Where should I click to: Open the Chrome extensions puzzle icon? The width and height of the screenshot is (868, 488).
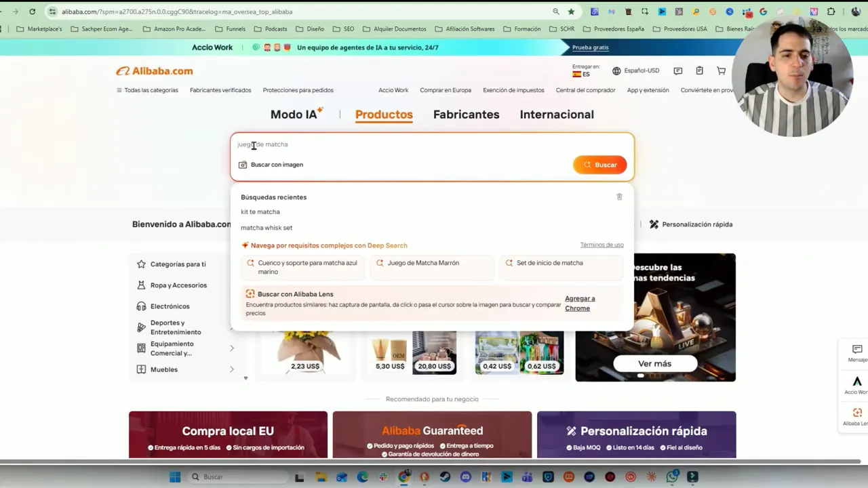click(x=831, y=12)
